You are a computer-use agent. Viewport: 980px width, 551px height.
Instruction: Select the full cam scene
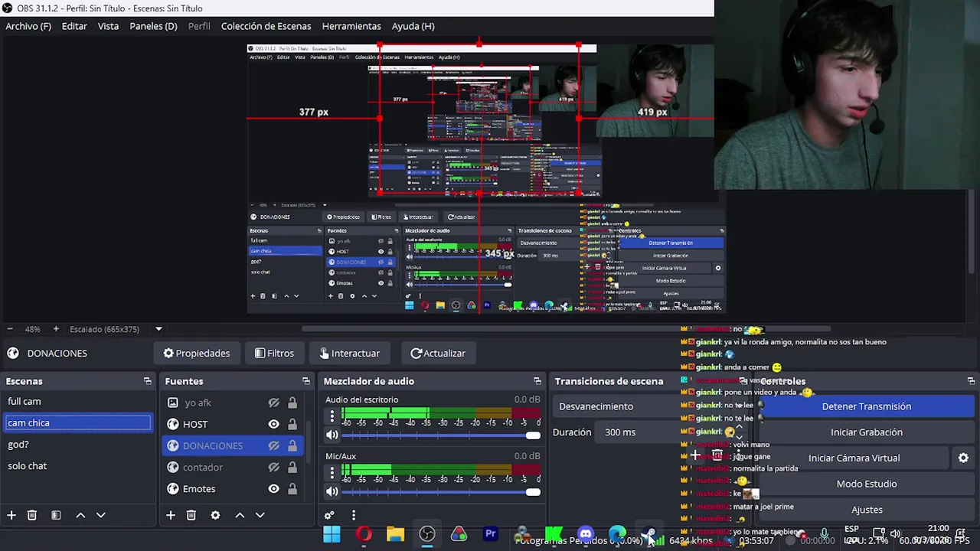click(x=77, y=401)
